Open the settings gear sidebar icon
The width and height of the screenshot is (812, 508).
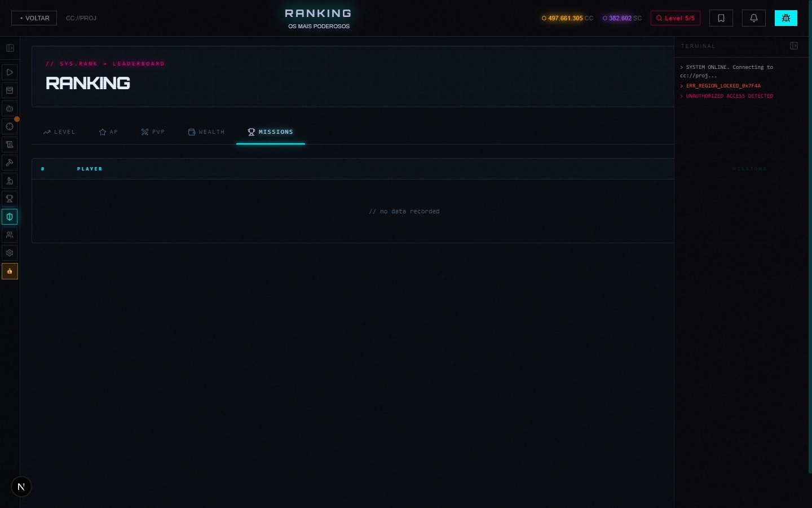coord(10,253)
